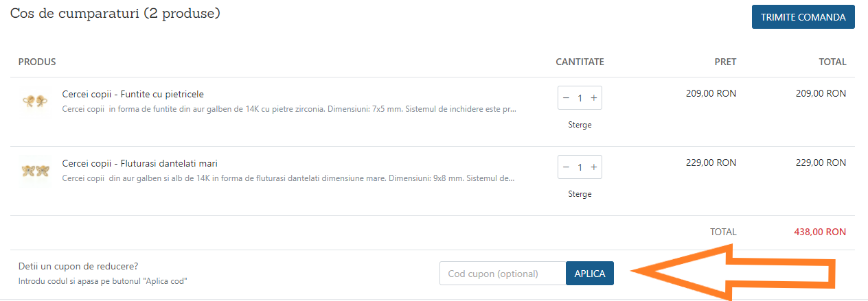
Task: Click the Funtite cu pietricele description text
Action: coord(288,109)
